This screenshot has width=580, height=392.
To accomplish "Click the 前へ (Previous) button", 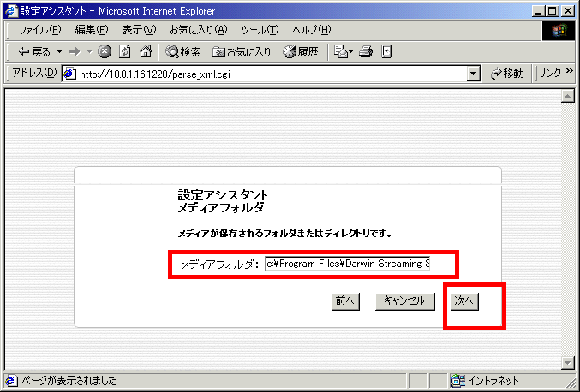I will (345, 301).
